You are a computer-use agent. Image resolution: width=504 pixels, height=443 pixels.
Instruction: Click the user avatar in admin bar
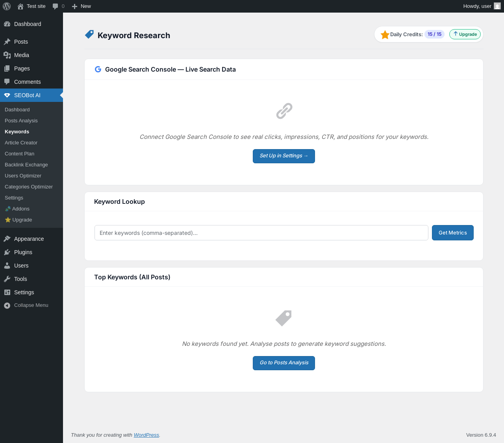(497, 6)
